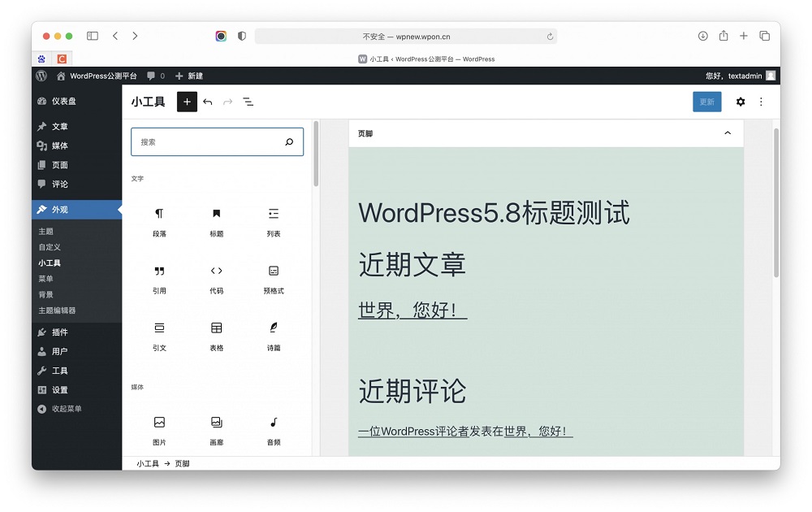This screenshot has height=512, width=812.
Task: Click the 引用 quote block icon
Action: click(159, 276)
